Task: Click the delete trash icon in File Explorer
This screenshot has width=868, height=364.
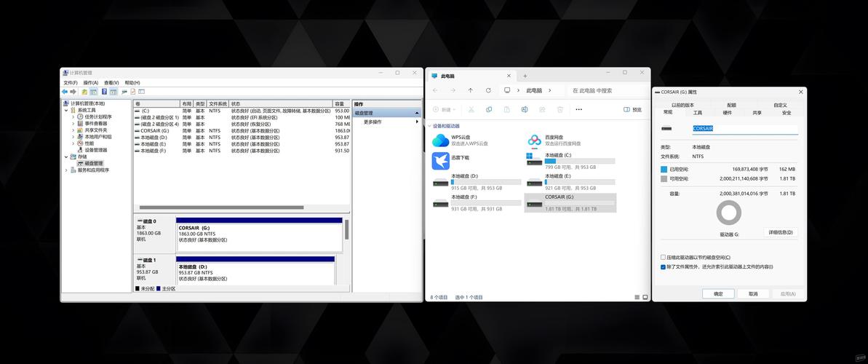Action: (560, 110)
